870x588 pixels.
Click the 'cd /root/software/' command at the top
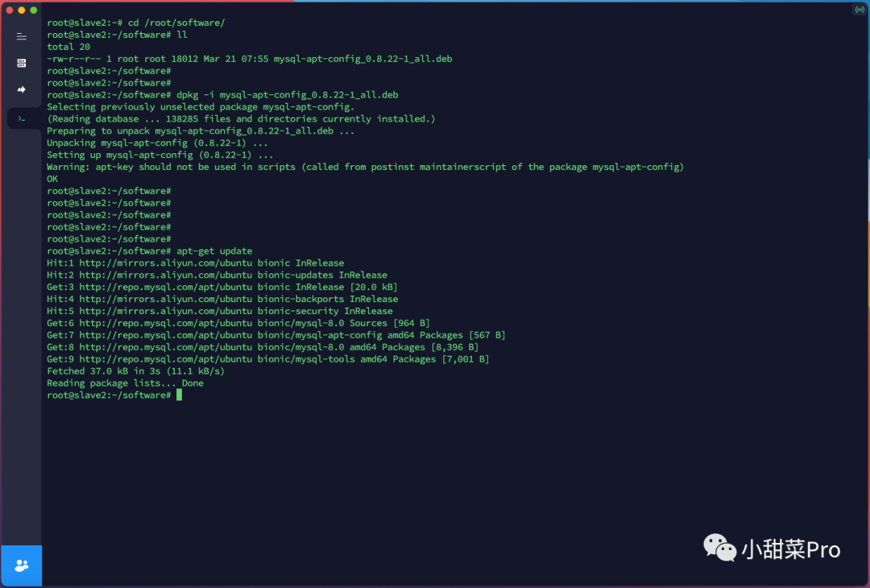[x=176, y=23]
